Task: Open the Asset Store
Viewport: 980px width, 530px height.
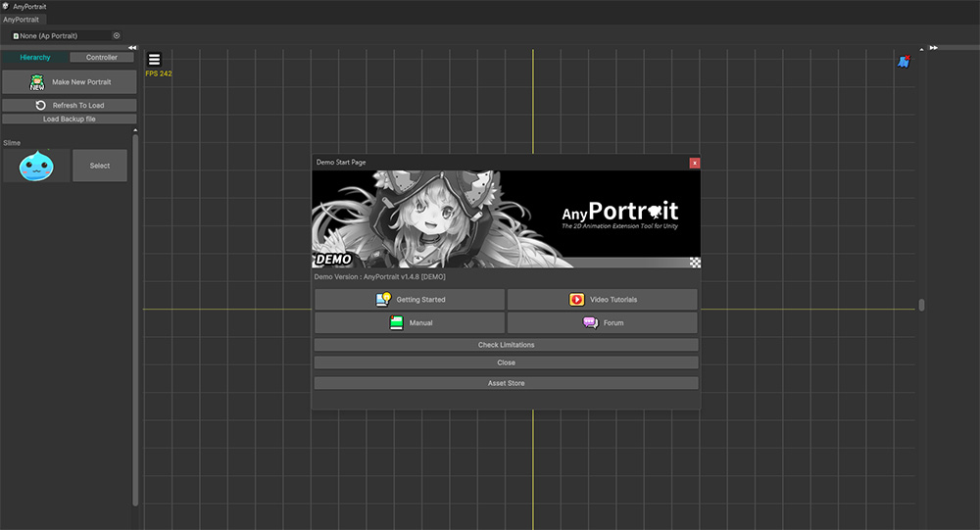Action: [507, 383]
